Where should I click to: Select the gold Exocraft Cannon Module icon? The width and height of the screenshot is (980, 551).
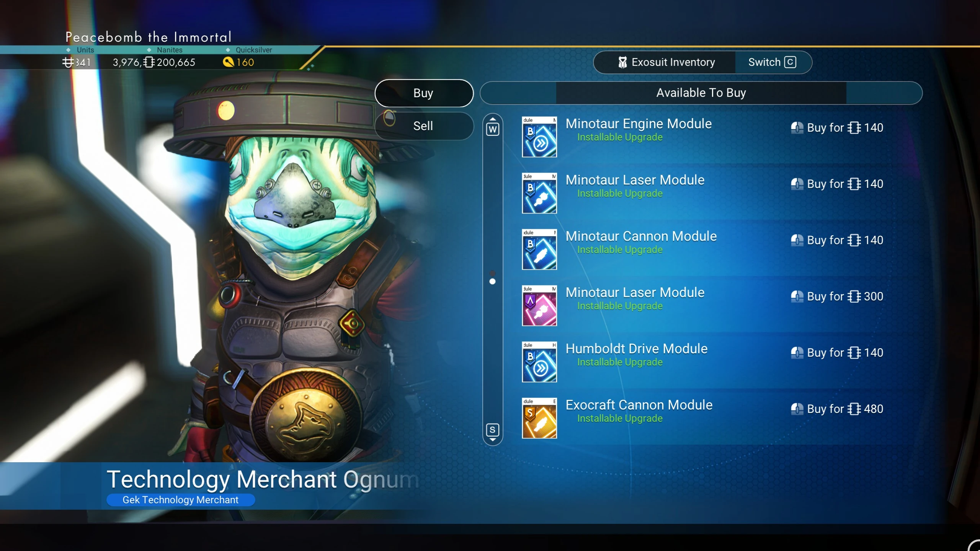click(x=539, y=418)
